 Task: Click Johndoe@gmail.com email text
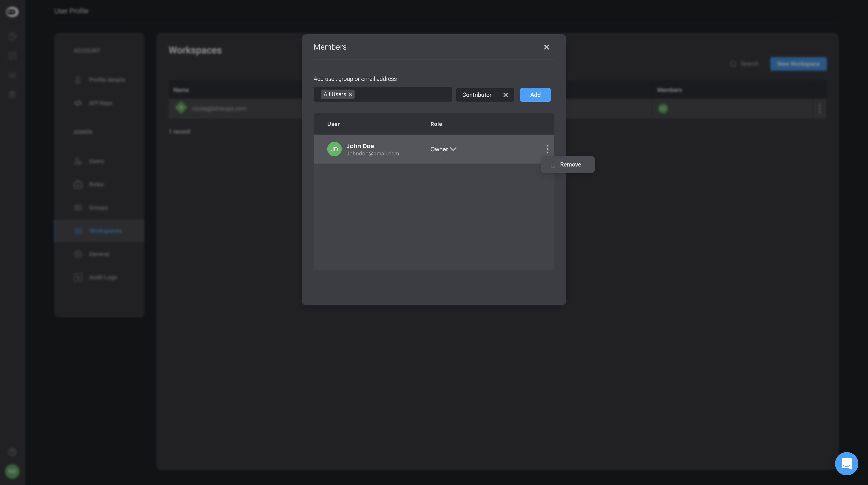tap(372, 154)
